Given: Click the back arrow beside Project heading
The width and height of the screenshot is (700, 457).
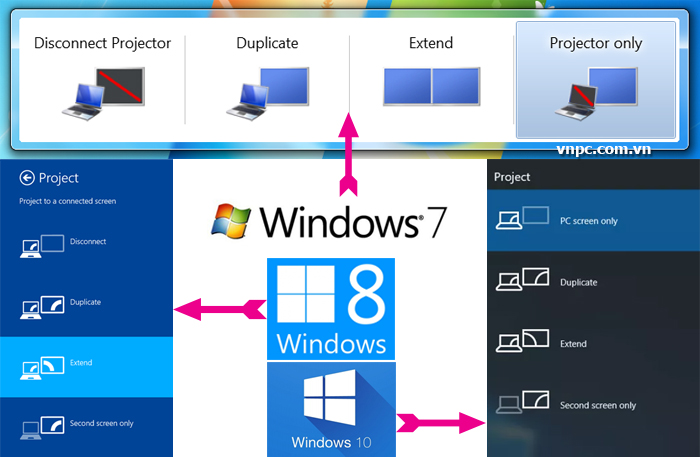Looking at the screenshot, I should point(26,178).
